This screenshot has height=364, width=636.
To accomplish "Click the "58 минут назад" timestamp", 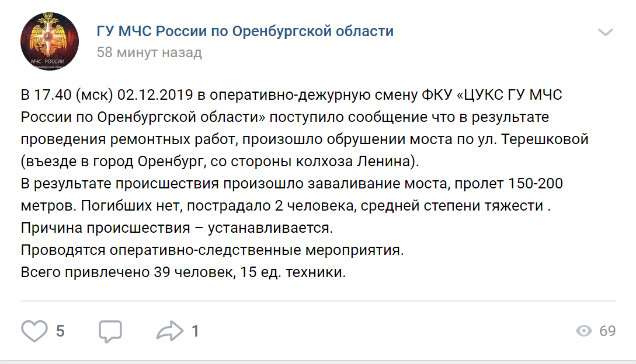I will (150, 52).
